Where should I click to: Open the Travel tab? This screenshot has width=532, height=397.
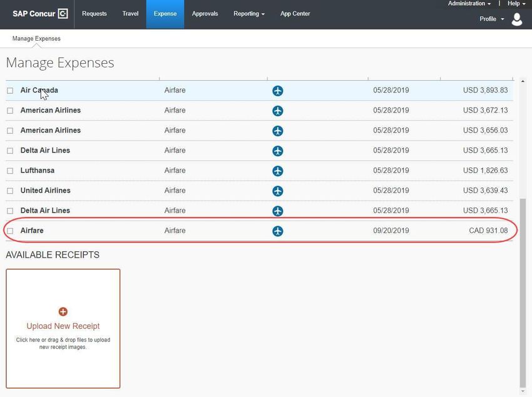(130, 14)
